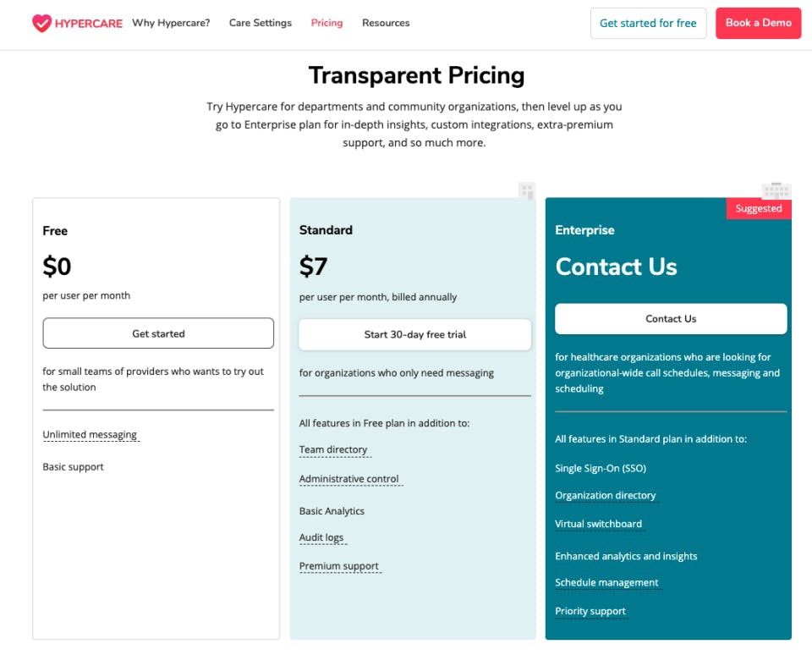This screenshot has width=812, height=655.
Task: Click the hospital building icon above Enterprise plan
Action: click(776, 190)
